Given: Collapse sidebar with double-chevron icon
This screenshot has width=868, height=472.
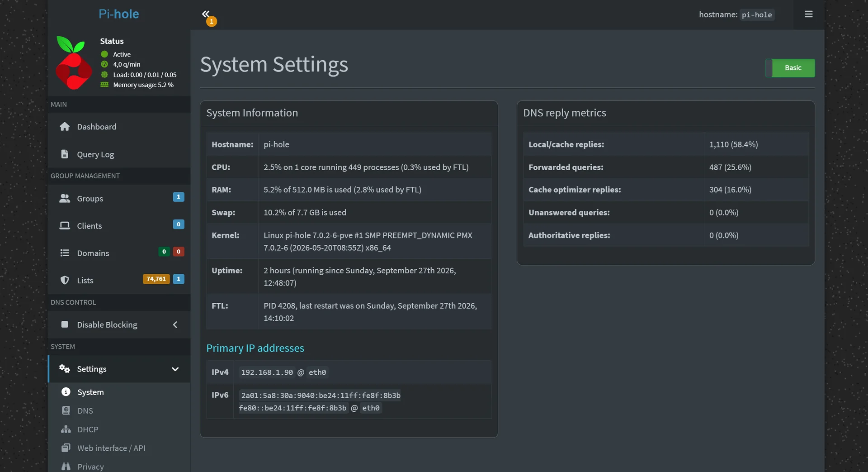Looking at the screenshot, I should coord(206,14).
